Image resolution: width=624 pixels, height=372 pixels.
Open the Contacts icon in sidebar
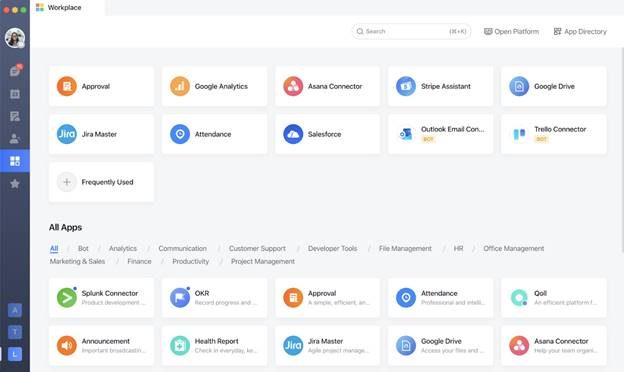[x=15, y=138]
